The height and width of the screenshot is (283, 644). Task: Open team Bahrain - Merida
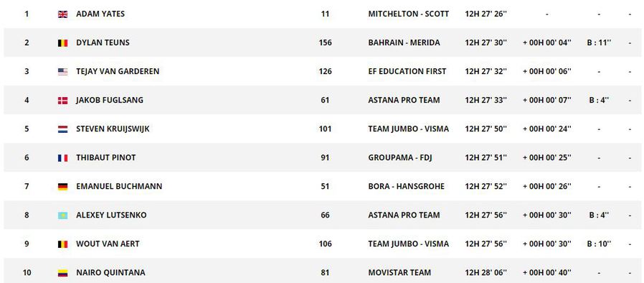point(404,42)
